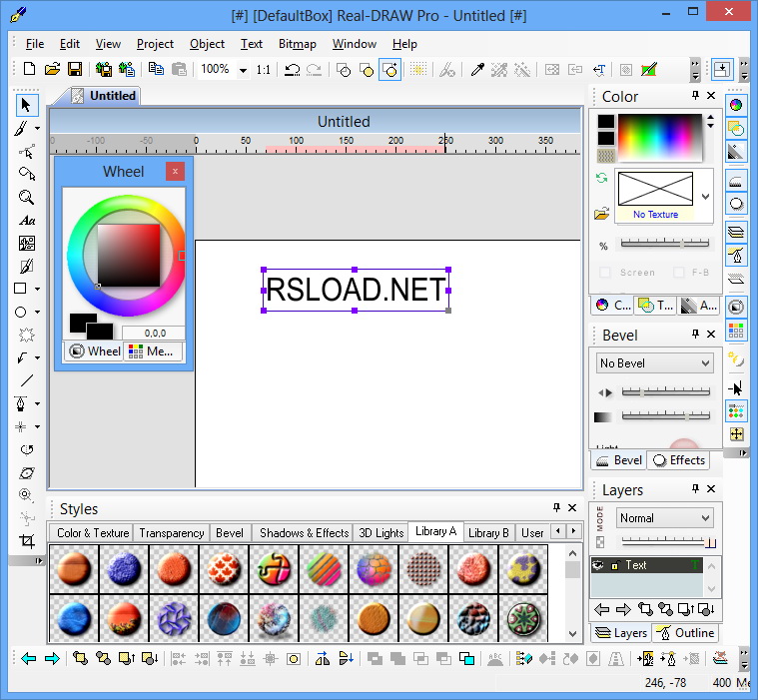Switch to the Me... tab in Wheel panel
This screenshot has width=758, height=700.
click(x=153, y=350)
